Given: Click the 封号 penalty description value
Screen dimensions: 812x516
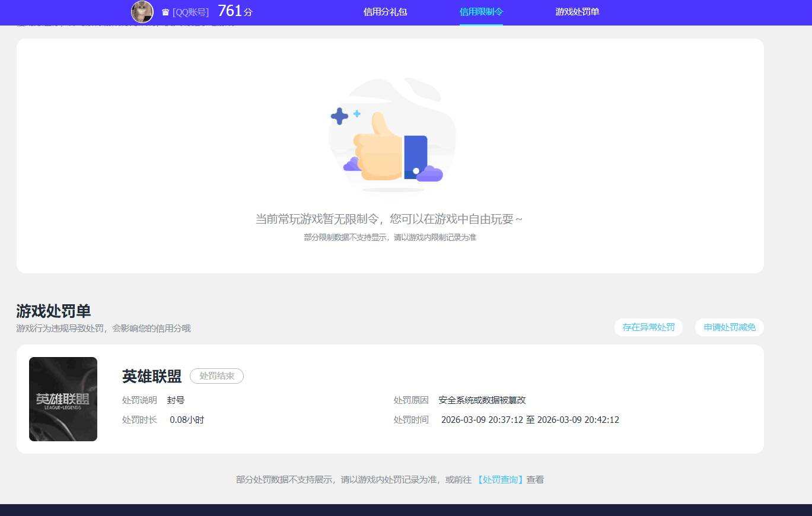Looking at the screenshot, I should 176,400.
